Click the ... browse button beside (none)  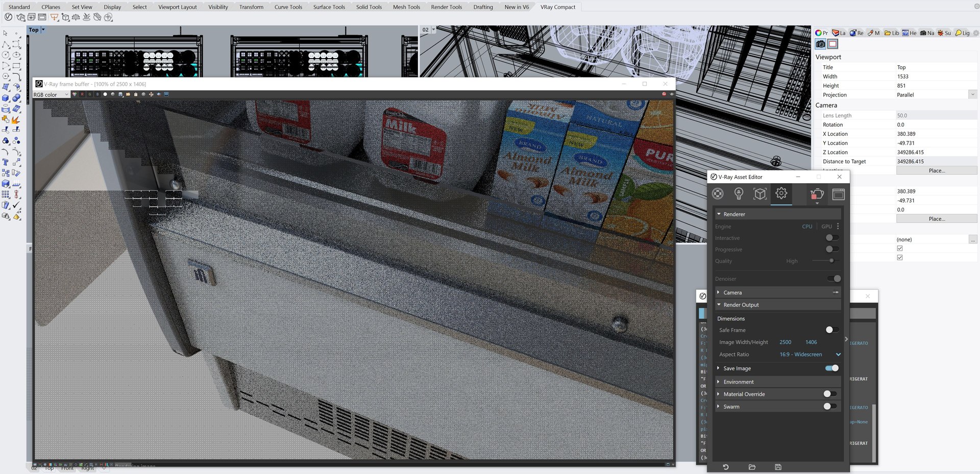tap(973, 239)
